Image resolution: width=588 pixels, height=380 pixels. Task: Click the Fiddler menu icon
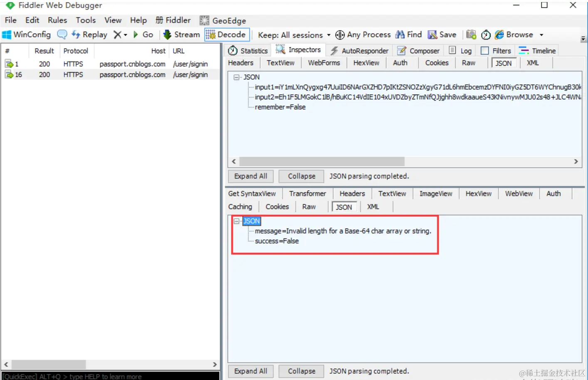pyautogui.click(x=159, y=20)
